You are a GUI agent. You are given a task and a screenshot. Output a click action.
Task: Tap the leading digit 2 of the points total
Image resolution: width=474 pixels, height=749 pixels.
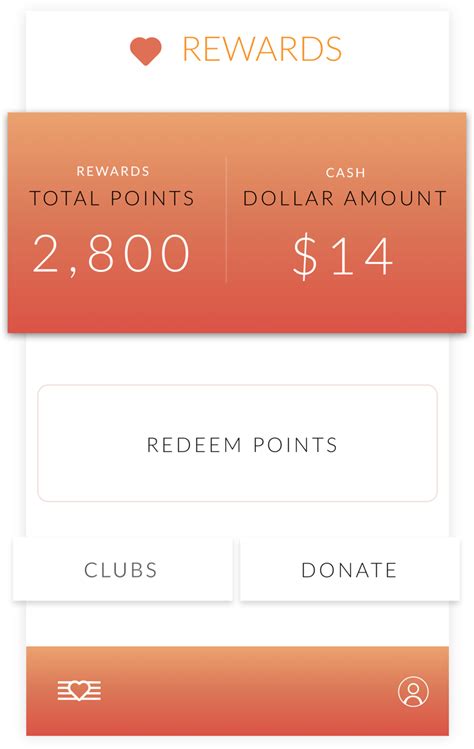(48, 254)
